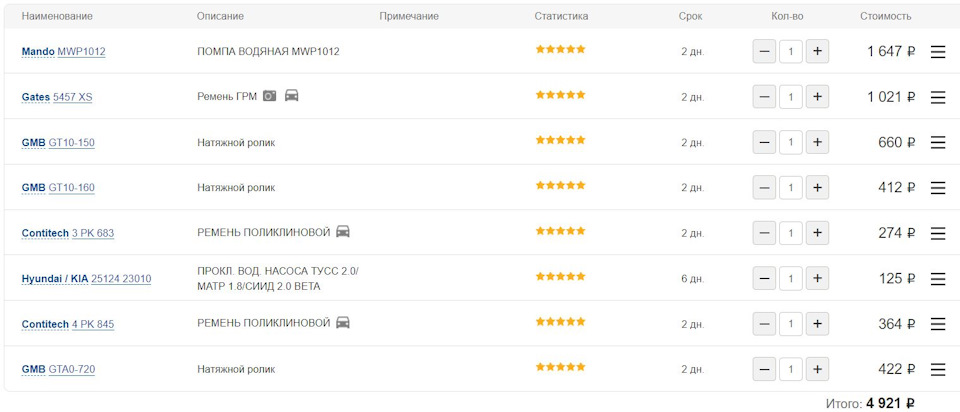Open hamburger menu for 660 ₽ GMB row
960x412 pixels.
[938, 142]
